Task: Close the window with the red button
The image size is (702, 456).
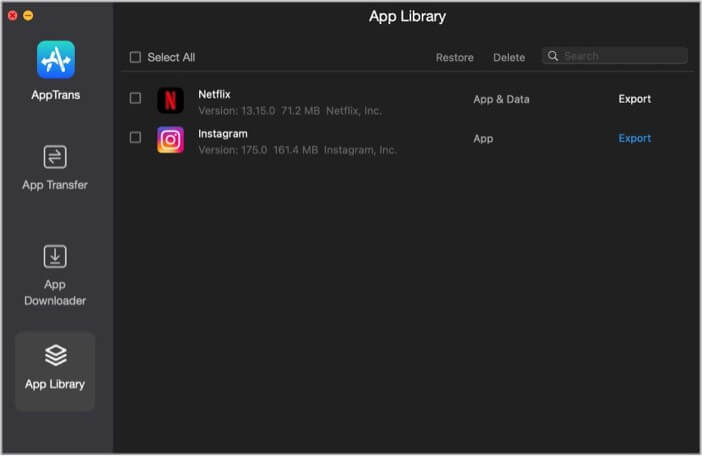Action: tap(13, 16)
